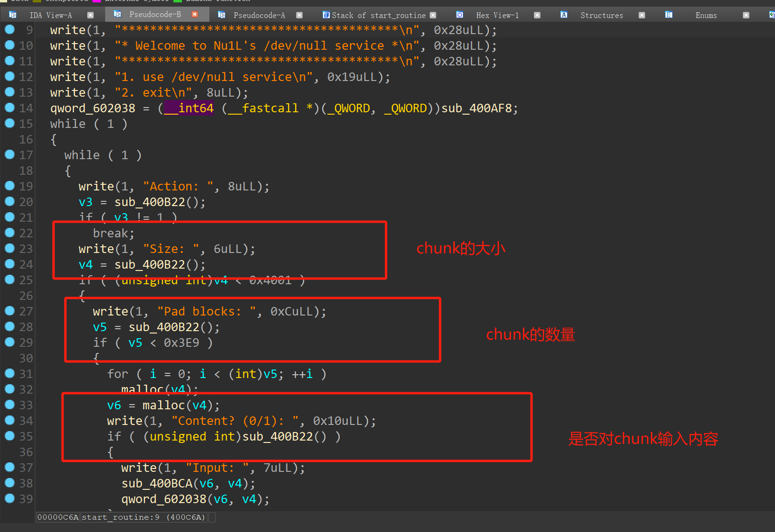This screenshot has width=775, height=532.
Task: Click the "Pad blocks: " string literal
Action: click(207, 312)
